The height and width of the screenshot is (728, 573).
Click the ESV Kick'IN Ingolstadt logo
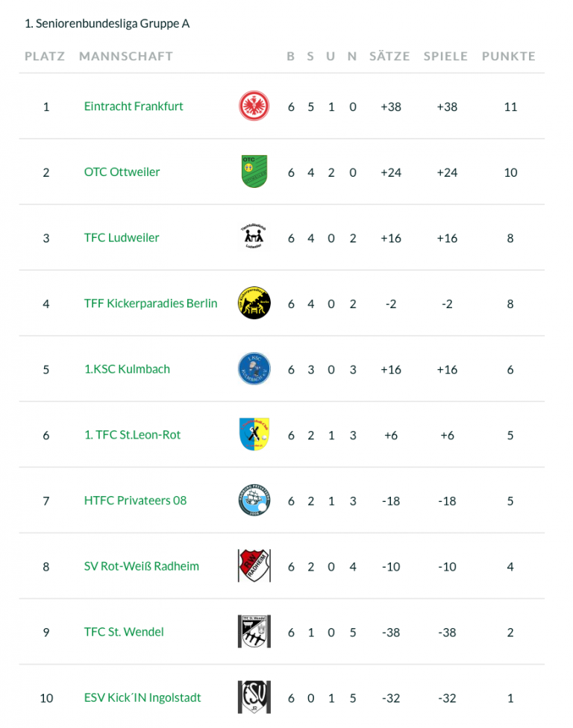tap(254, 697)
